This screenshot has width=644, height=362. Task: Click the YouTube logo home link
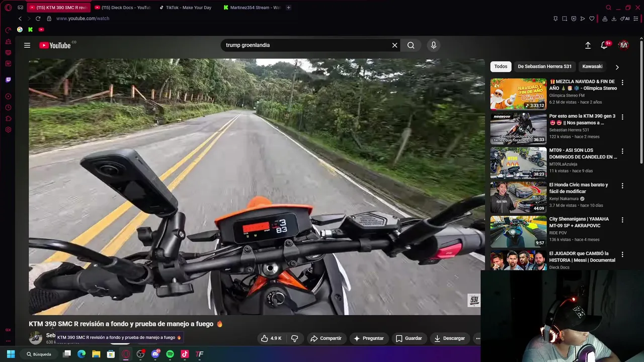(55, 45)
